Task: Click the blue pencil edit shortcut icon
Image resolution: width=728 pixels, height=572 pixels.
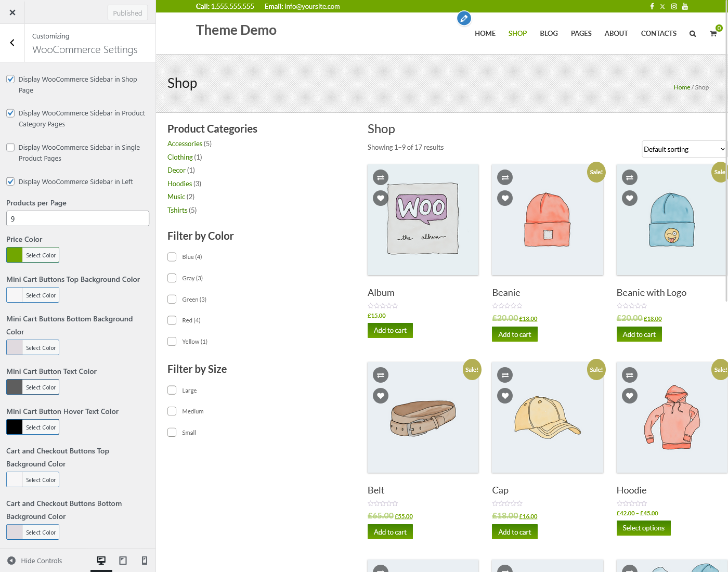Action: pos(464,19)
